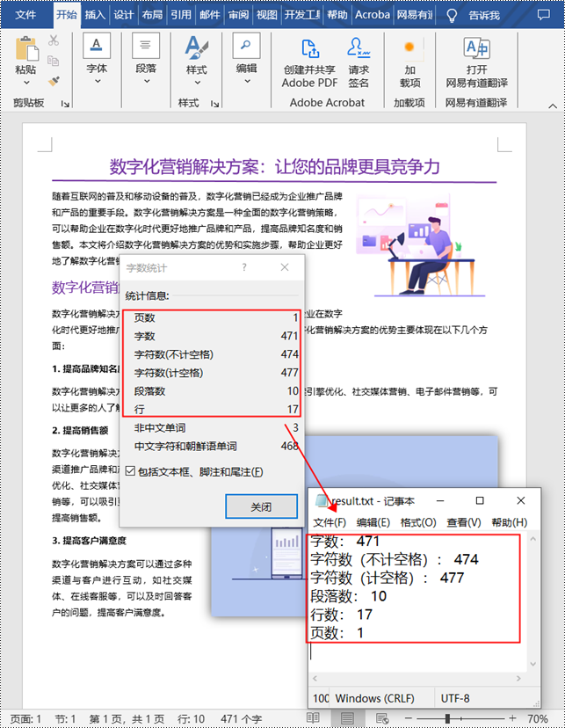Screen dimensions: 565x728
Task: Click heading 2. 提高销售额
Action: coord(80,431)
